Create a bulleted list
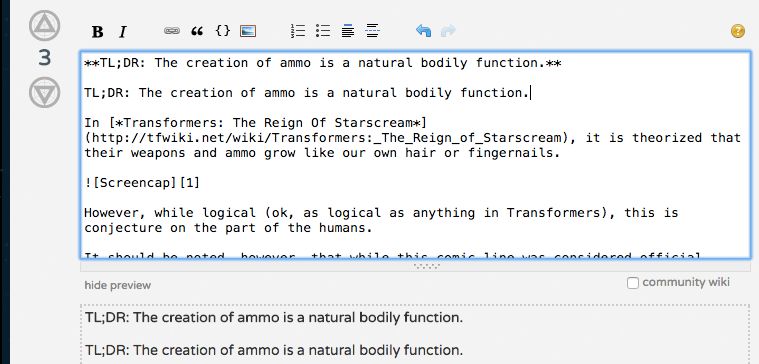 point(323,31)
